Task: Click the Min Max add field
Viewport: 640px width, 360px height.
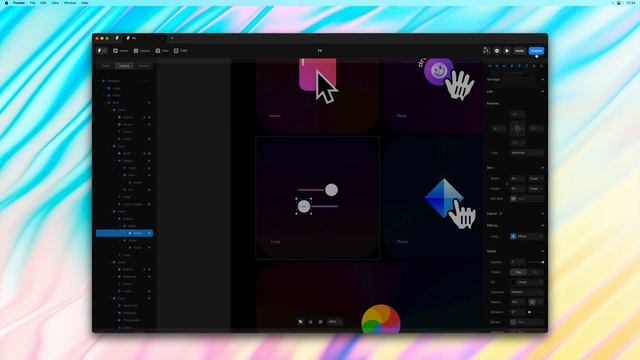Action: click(x=527, y=198)
